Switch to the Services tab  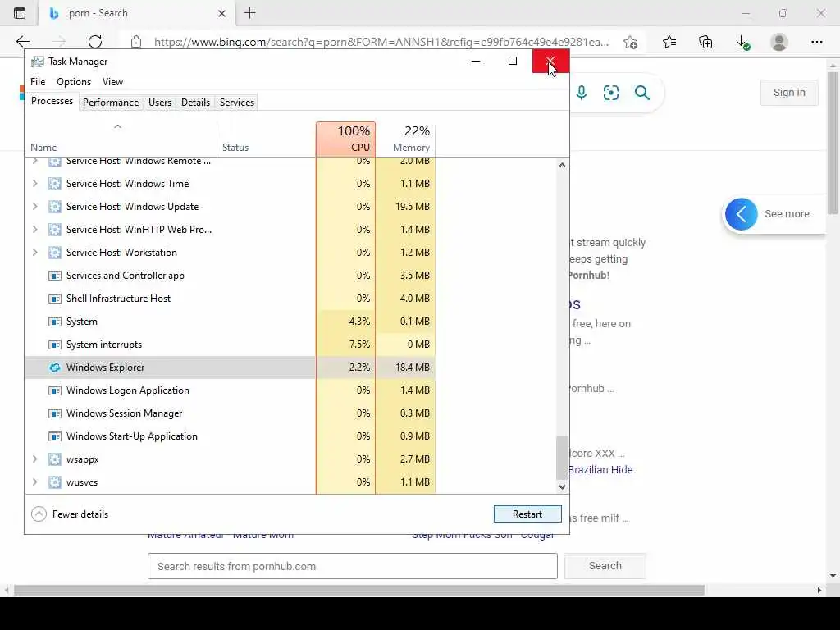[x=237, y=103]
